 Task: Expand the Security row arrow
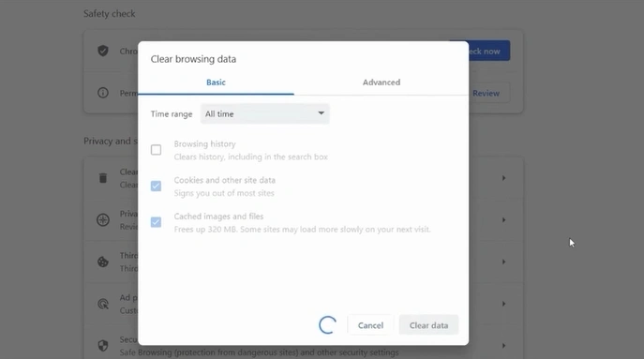[x=503, y=346]
